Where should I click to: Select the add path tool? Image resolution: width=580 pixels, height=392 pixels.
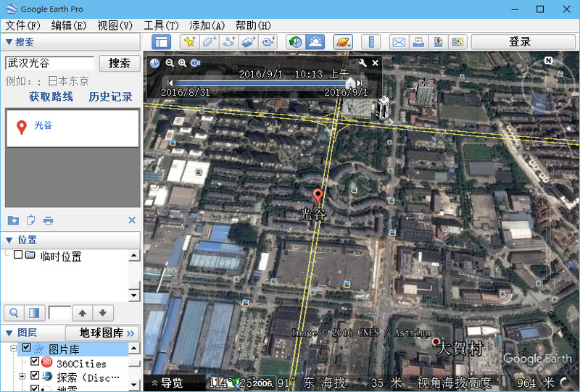point(229,42)
